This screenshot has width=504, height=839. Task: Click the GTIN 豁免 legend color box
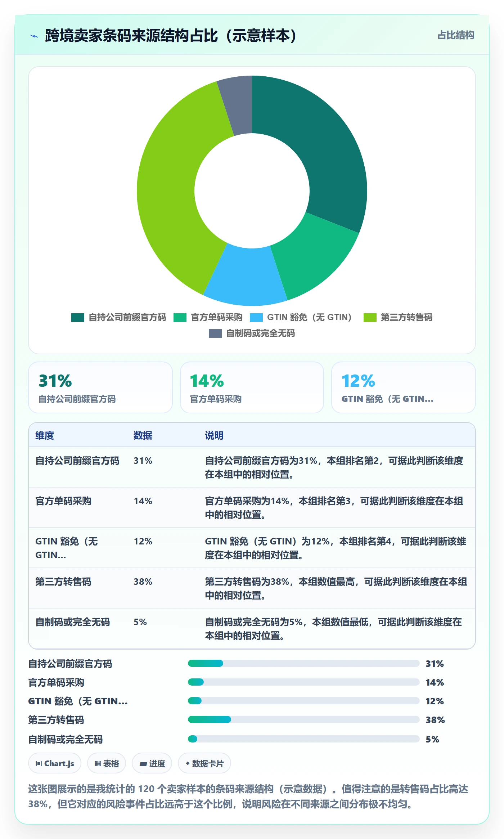click(256, 317)
